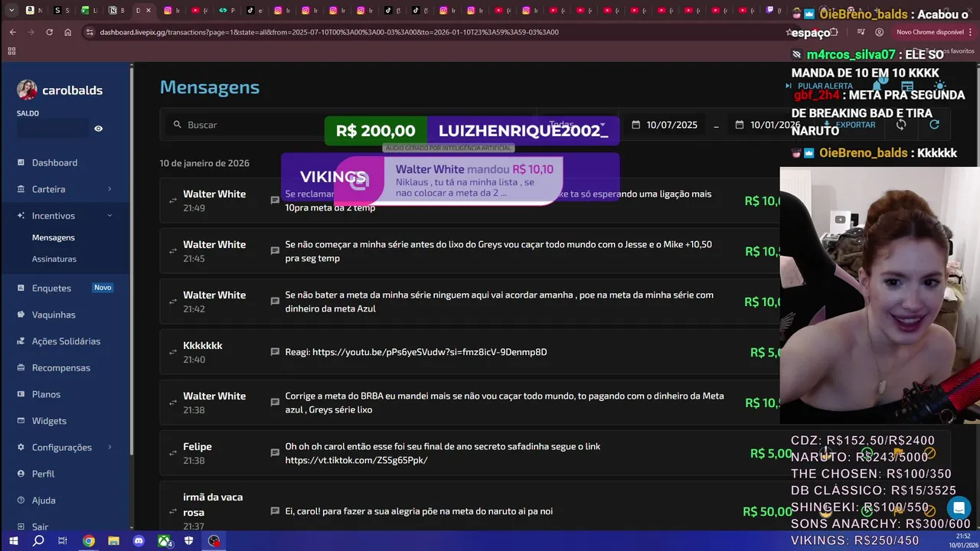Viewport: 980px width, 551px height.
Task: Click the site info icon in the address bar
Action: click(90, 32)
